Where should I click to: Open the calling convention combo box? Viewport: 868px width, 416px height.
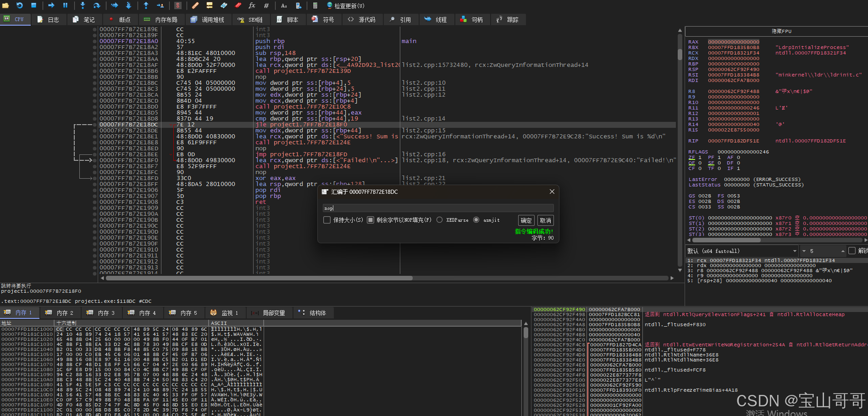[742, 251]
